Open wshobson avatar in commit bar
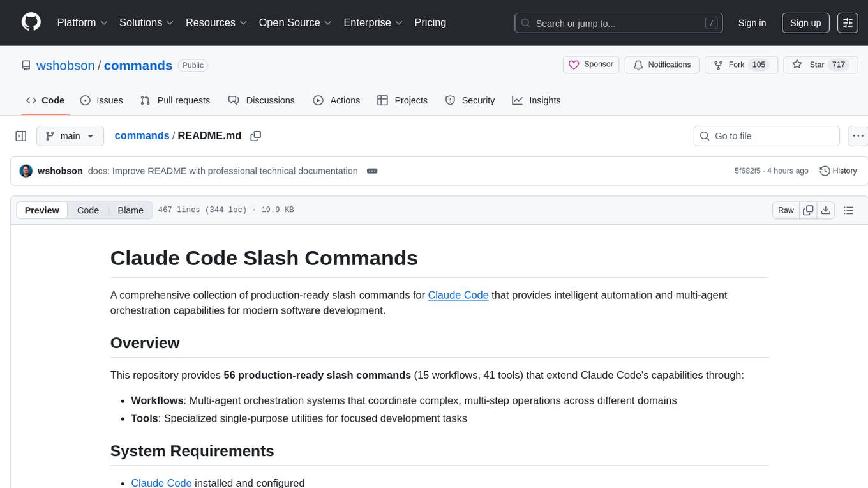 (26, 171)
